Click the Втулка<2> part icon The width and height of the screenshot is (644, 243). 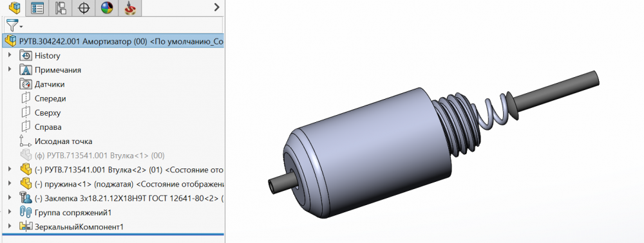point(26,170)
